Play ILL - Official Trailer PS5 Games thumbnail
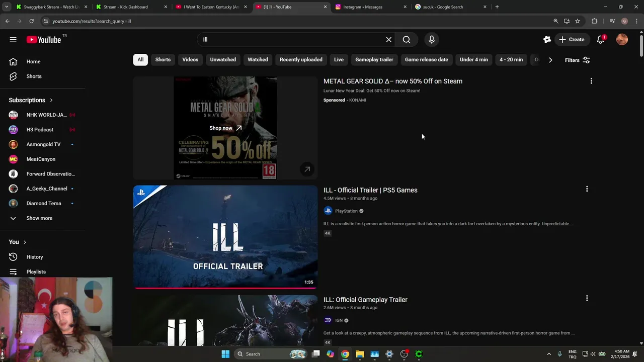 (x=225, y=237)
